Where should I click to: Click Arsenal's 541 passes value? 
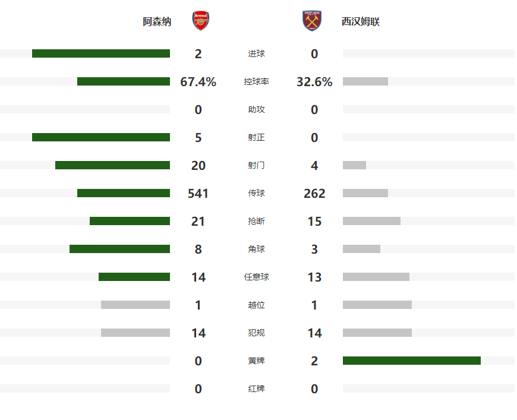click(198, 194)
